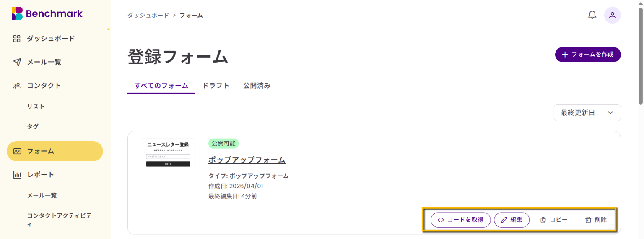Switch to the ドラフト tab
This screenshot has height=239, width=644.
tap(216, 86)
